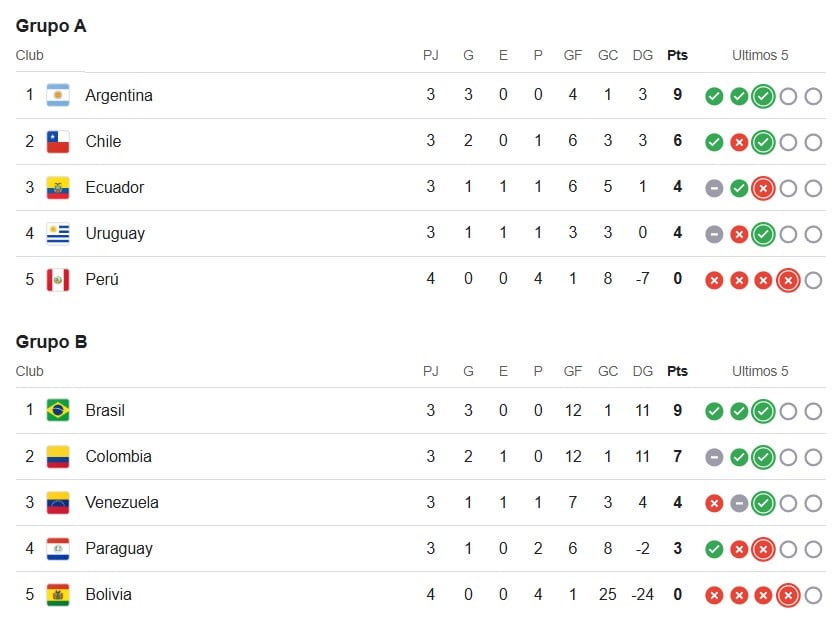Select the DG column header in Grupo B
The image size is (837, 633).
pos(643,371)
